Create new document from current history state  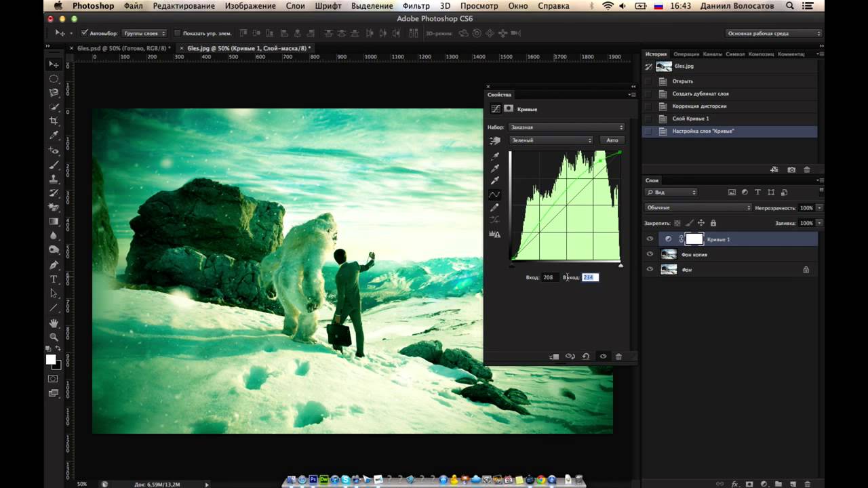774,169
